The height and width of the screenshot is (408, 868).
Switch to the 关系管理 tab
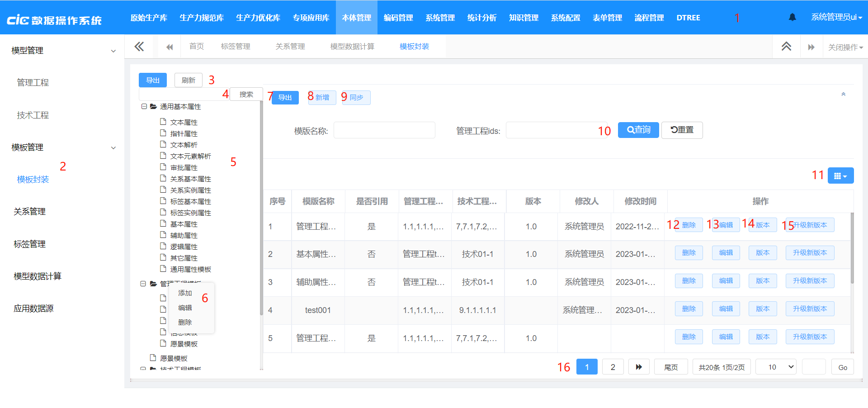click(x=290, y=47)
